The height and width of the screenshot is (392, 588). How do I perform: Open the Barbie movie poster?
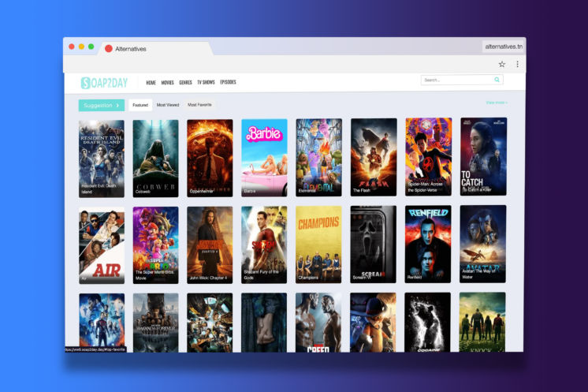[x=264, y=158]
